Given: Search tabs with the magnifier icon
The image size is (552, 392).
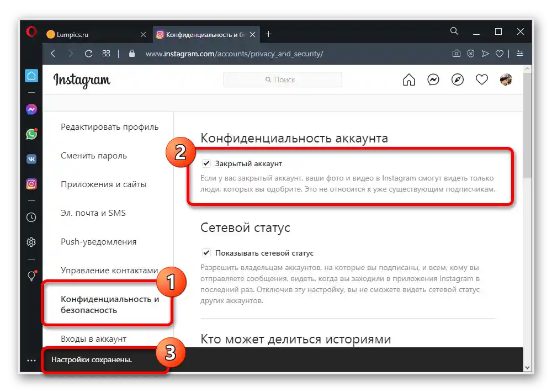Looking at the screenshot, I should [x=454, y=31].
